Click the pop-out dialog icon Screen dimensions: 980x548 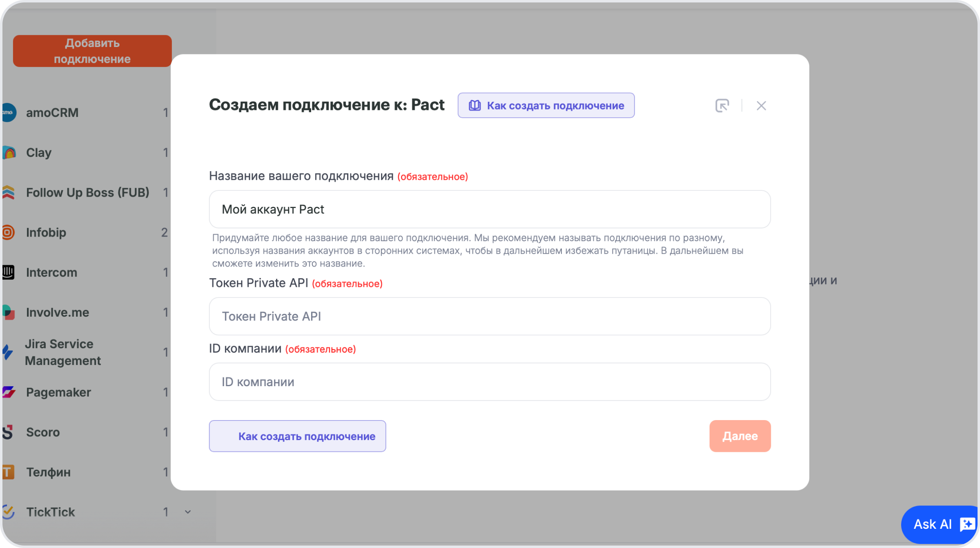pos(722,106)
